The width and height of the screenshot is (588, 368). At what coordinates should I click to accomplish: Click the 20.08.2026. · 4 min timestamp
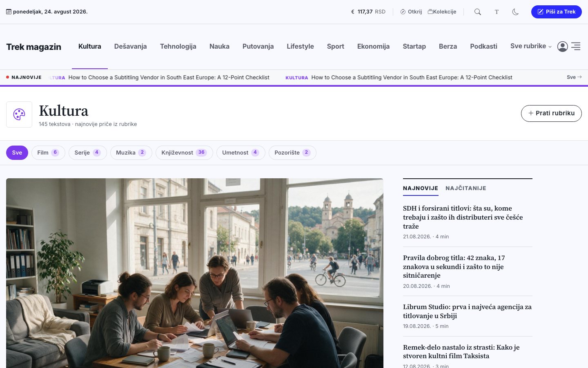(x=426, y=286)
